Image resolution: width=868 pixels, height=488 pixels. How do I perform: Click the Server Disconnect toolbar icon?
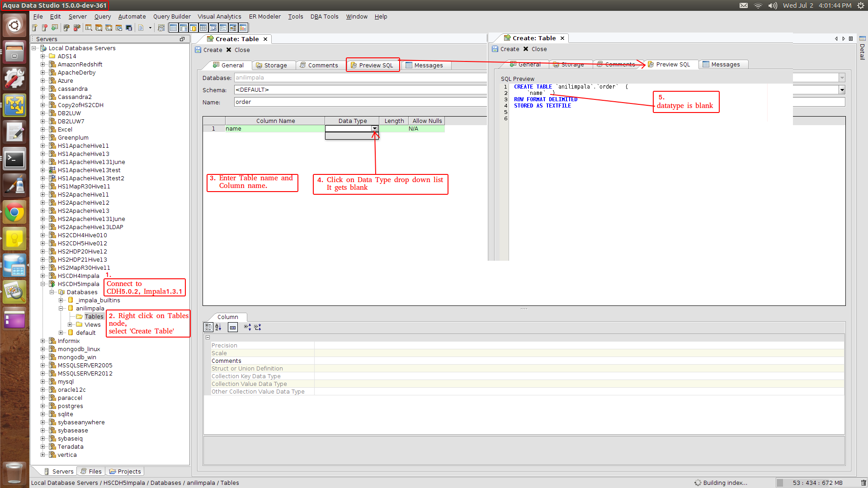[x=77, y=28]
